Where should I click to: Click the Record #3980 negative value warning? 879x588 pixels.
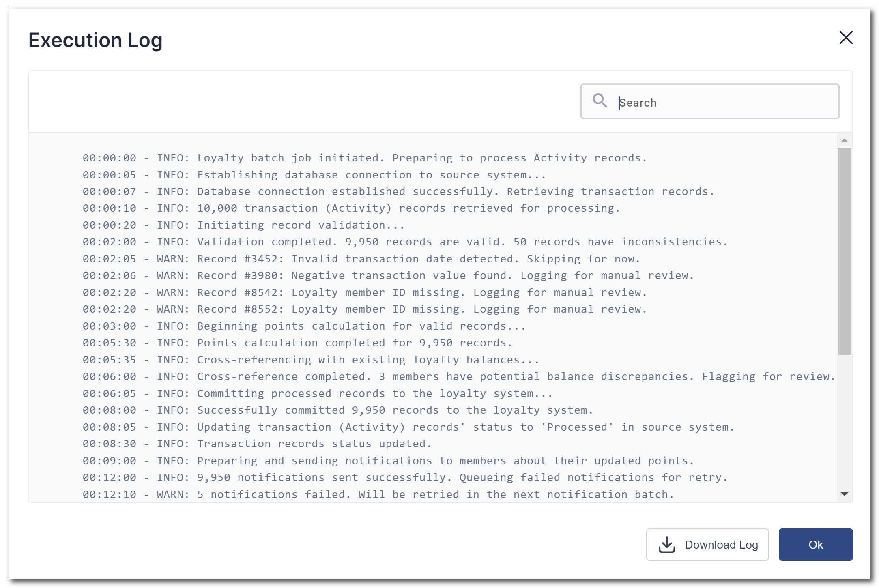(388, 276)
